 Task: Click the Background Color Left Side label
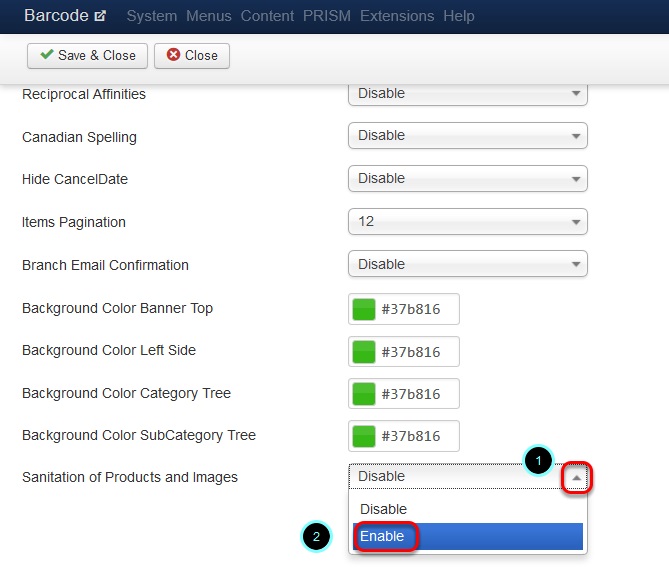[x=109, y=350]
